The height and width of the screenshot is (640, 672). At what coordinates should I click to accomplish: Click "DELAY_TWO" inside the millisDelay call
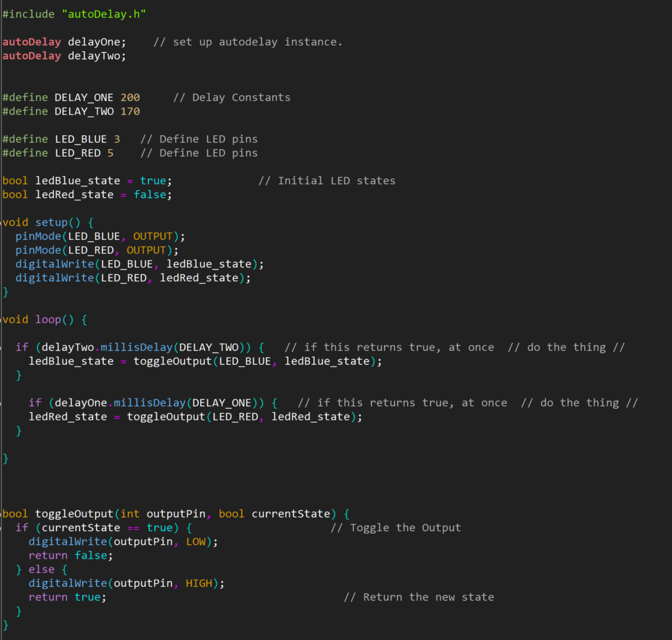[x=209, y=348]
